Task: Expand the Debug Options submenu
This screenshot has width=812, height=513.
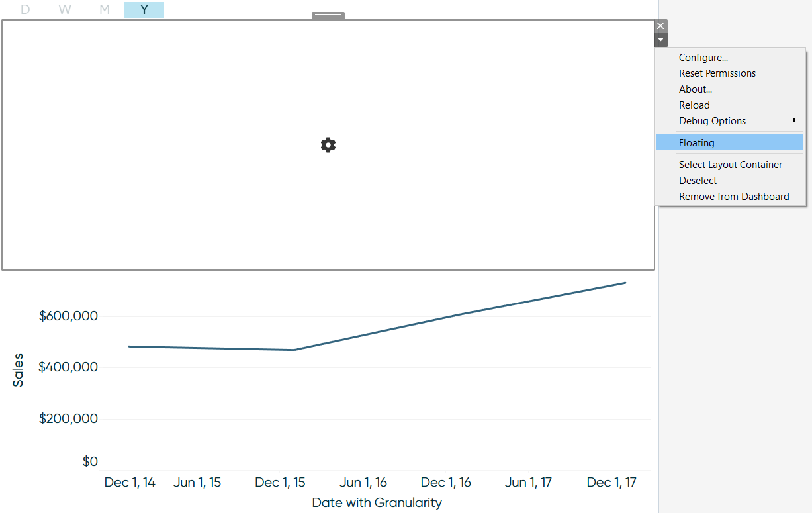Action: (x=712, y=120)
